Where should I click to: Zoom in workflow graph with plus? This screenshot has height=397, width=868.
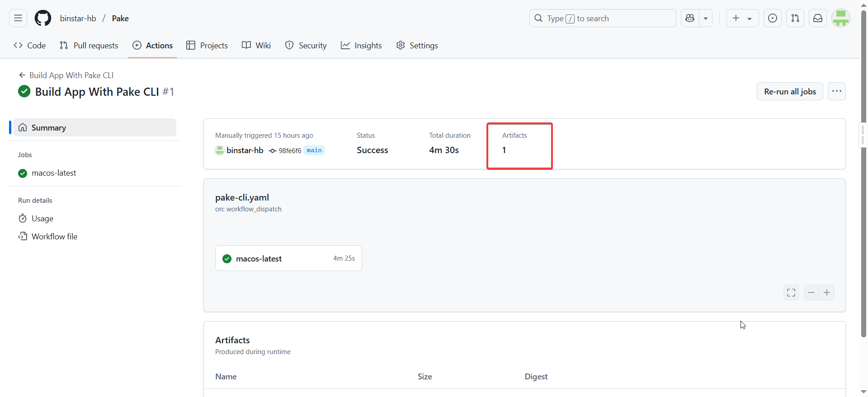[827, 293]
